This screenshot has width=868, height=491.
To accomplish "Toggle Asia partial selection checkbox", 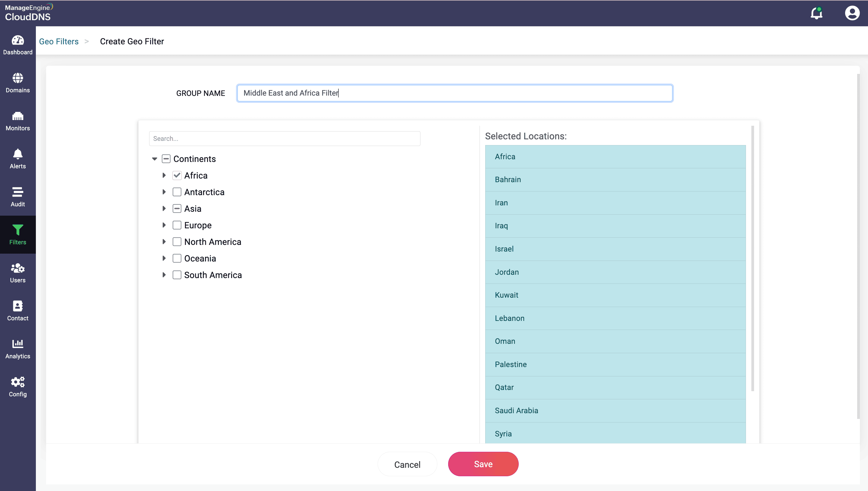I will pyautogui.click(x=177, y=208).
